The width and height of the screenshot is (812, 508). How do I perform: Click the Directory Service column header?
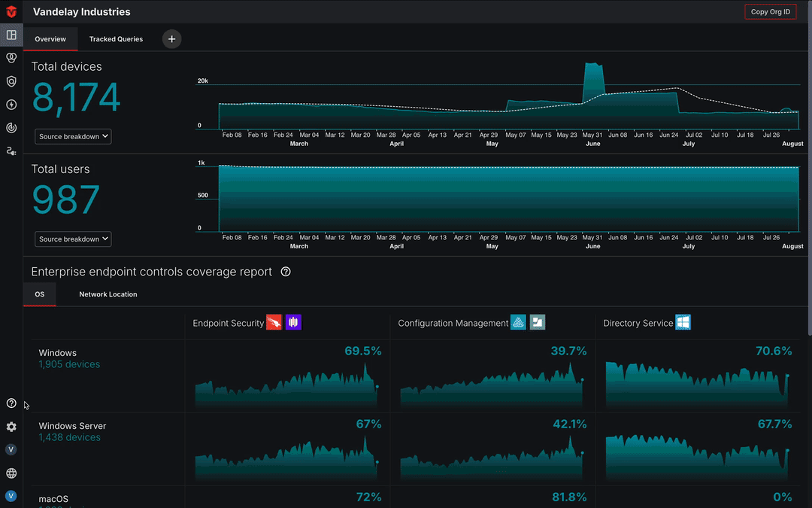pyautogui.click(x=638, y=323)
